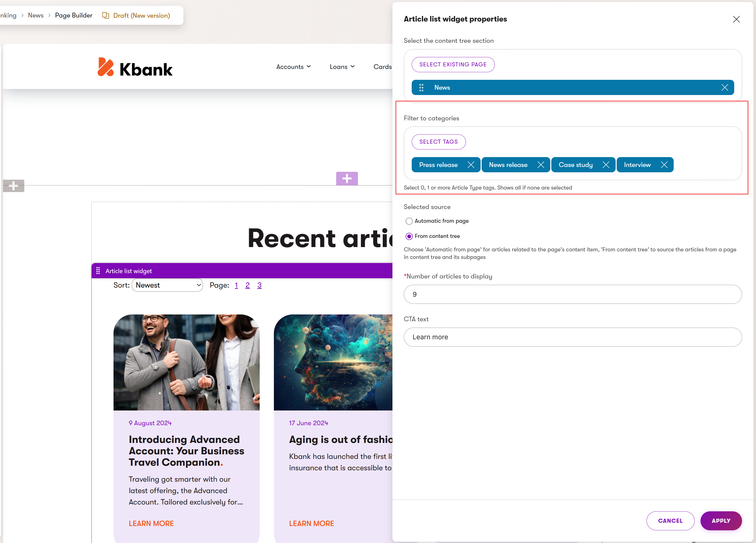Screen dimensions: 756x543
Task: Open the Introducing Advanced Account article title
Action: [186, 451]
